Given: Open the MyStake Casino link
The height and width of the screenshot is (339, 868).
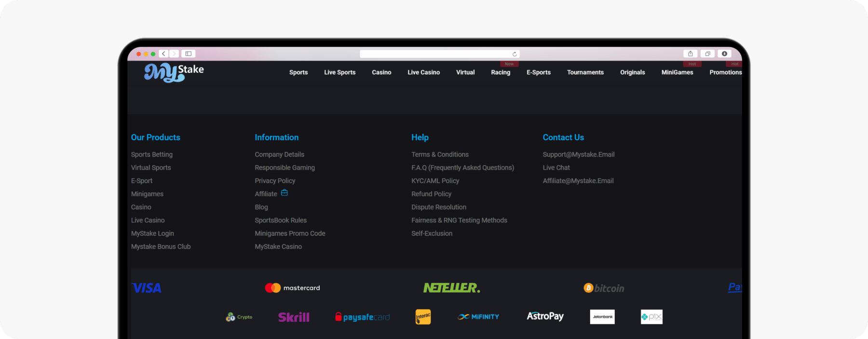Looking at the screenshot, I should click(278, 246).
